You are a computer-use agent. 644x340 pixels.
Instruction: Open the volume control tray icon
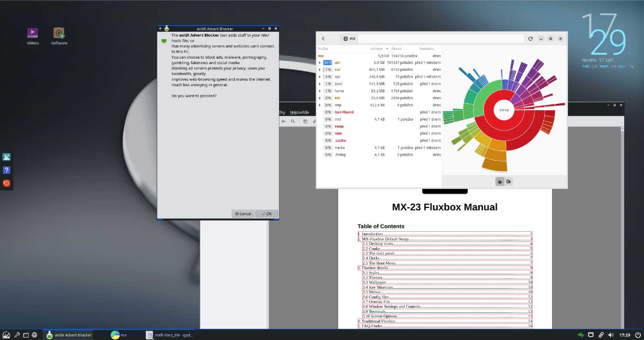pyautogui.click(x=611, y=335)
